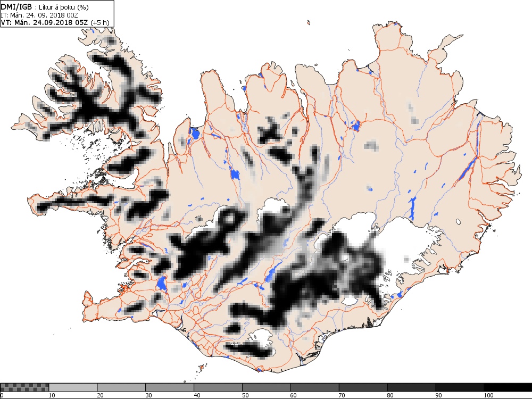Screen dimensions: 532x399
Task: Click the legend value '60'
Action: [x=294, y=395]
